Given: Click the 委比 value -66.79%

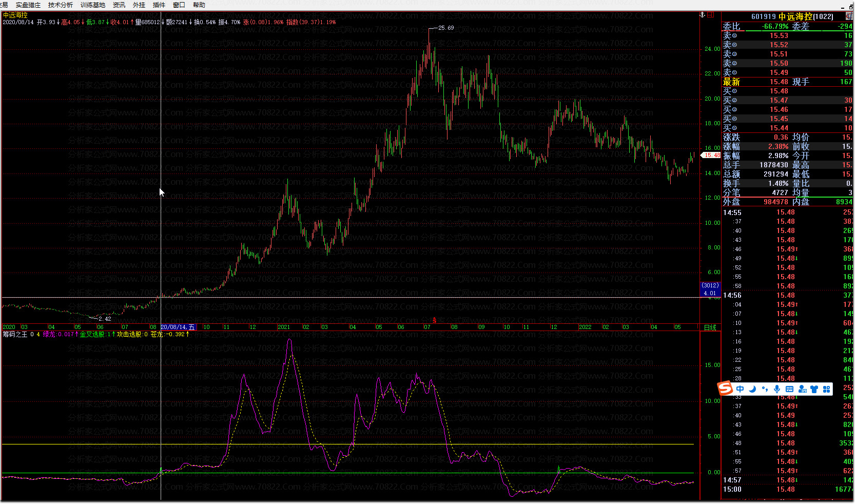Looking at the screenshot, I should 775,26.
